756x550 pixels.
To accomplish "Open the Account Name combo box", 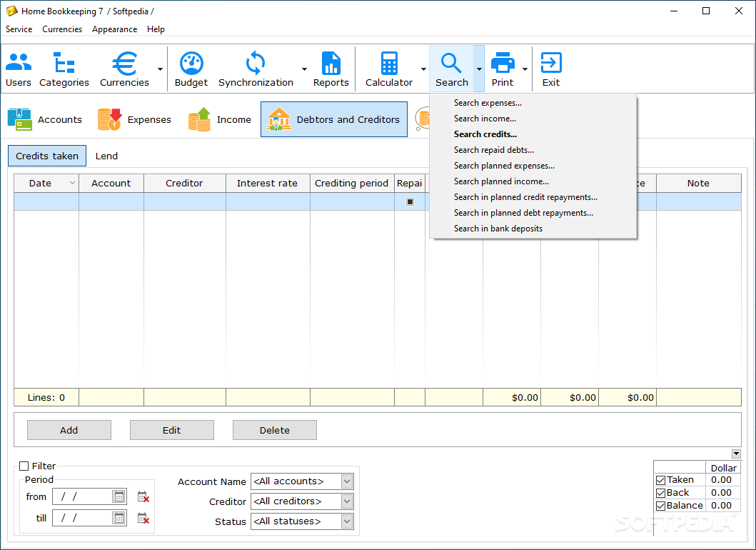I will [302, 481].
